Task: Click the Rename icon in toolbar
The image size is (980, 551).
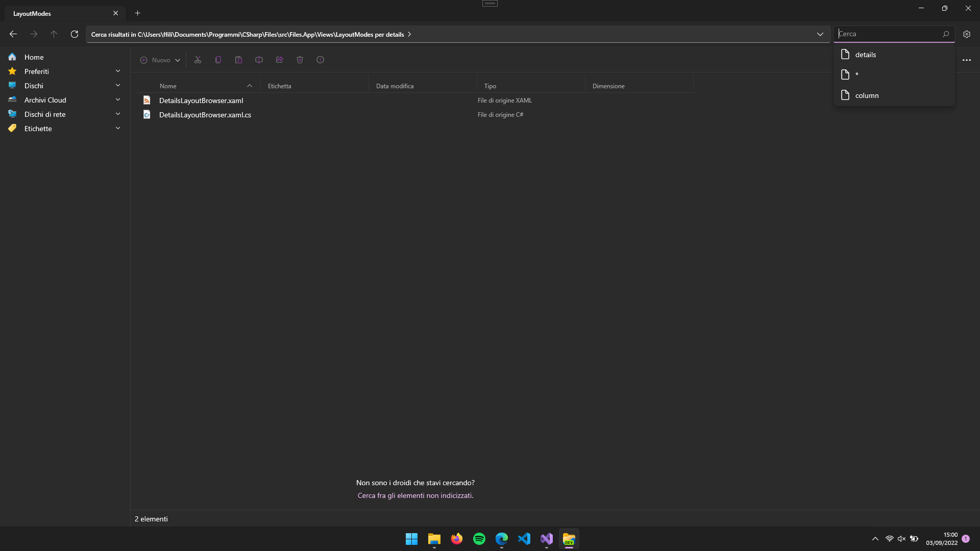Action: 259,60
